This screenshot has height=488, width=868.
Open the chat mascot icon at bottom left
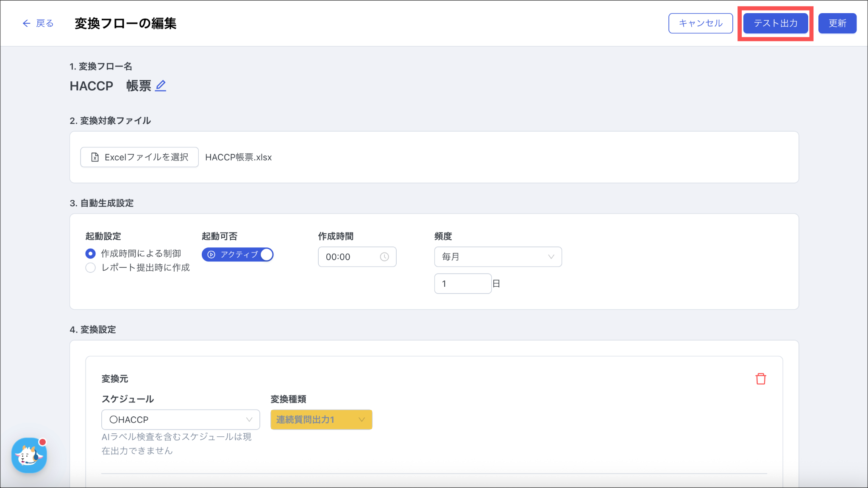pos(29,455)
